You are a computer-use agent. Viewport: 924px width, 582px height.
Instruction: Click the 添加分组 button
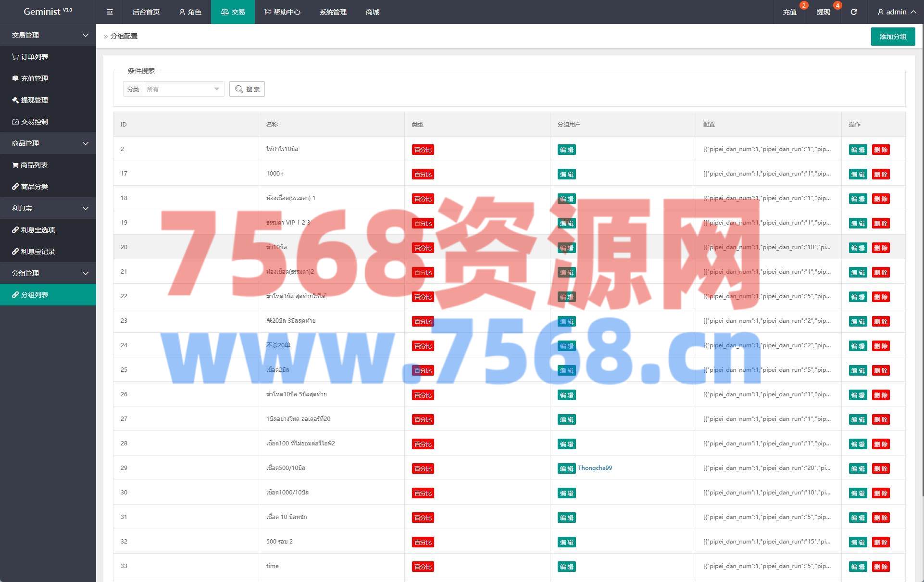point(892,37)
